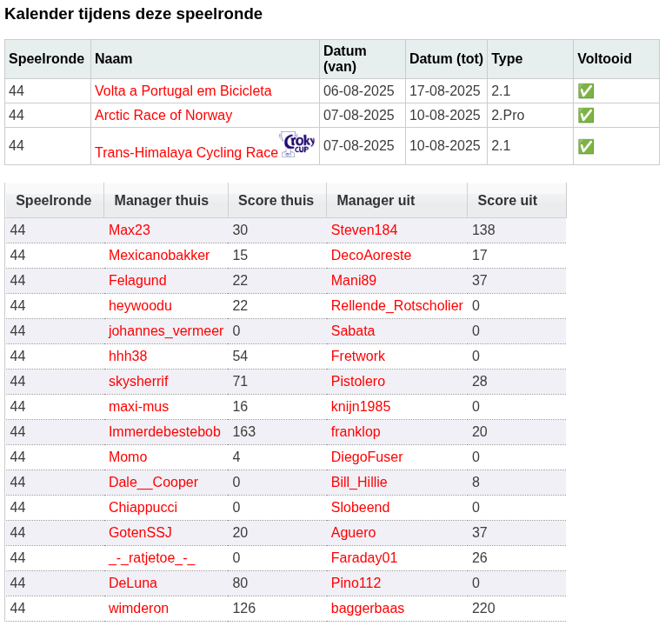Screen dimensions: 672x626
Task: Sort by the Score uit column header
Action: 507,200
